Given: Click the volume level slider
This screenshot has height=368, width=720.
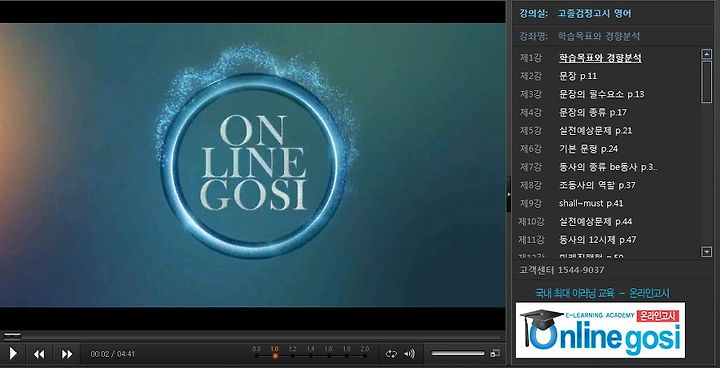Looking at the screenshot, I should coord(457,353).
